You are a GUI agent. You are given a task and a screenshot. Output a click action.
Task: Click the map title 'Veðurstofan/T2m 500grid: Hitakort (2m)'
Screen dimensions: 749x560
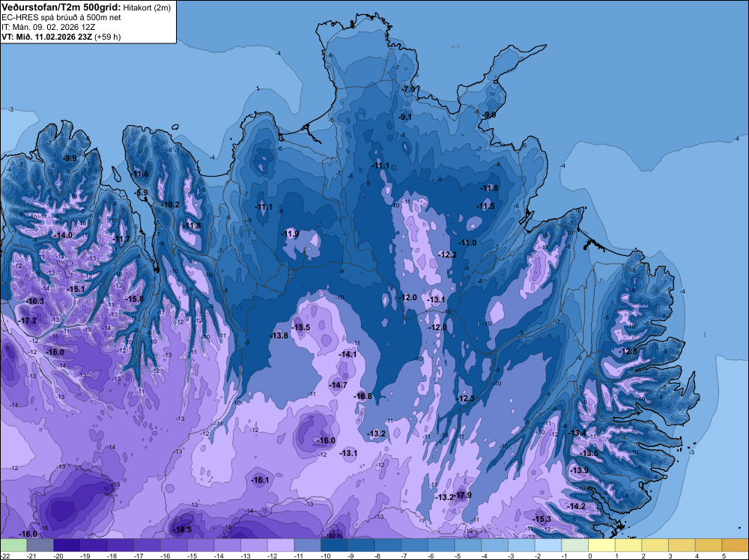[86, 7]
